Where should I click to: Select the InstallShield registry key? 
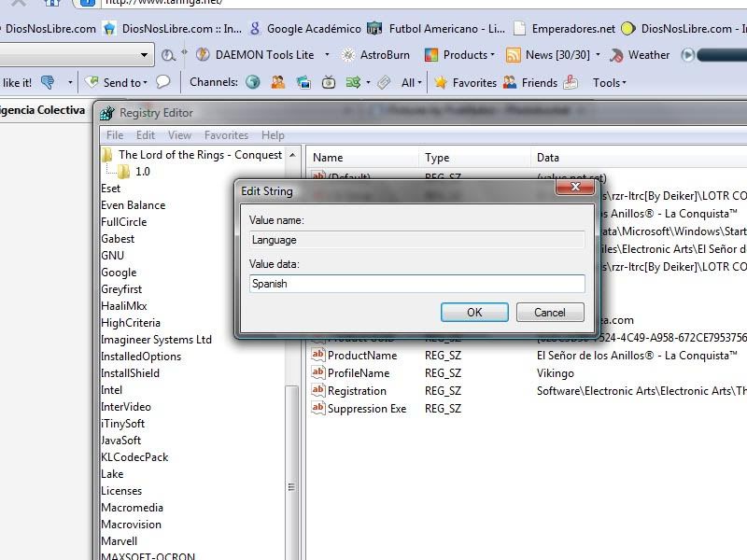coord(130,372)
